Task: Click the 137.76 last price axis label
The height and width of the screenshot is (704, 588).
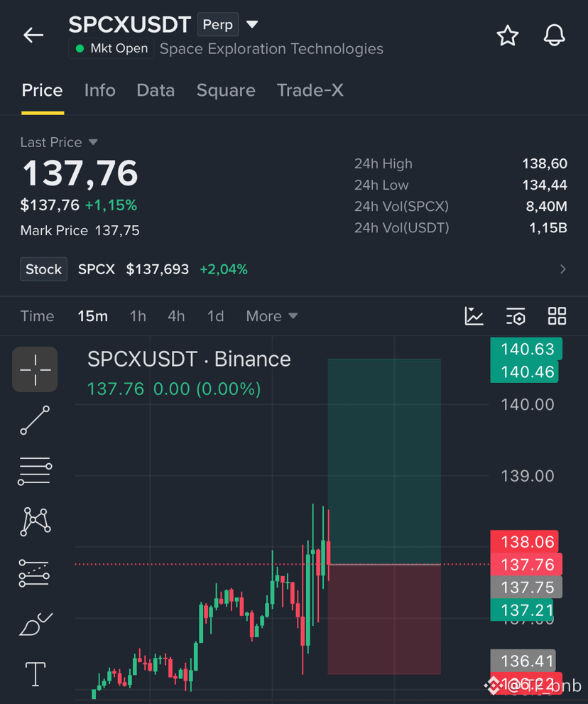Action: [526, 564]
